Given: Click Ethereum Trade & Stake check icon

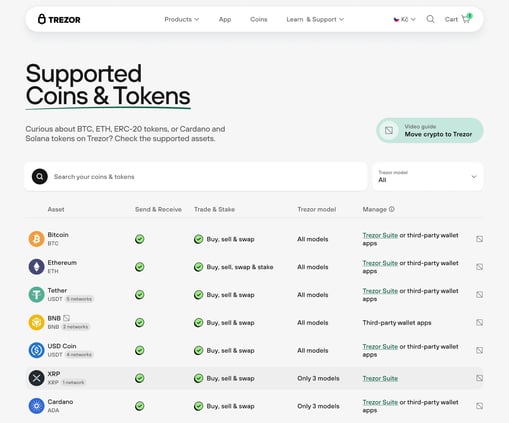Looking at the screenshot, I should click(198, 267).
